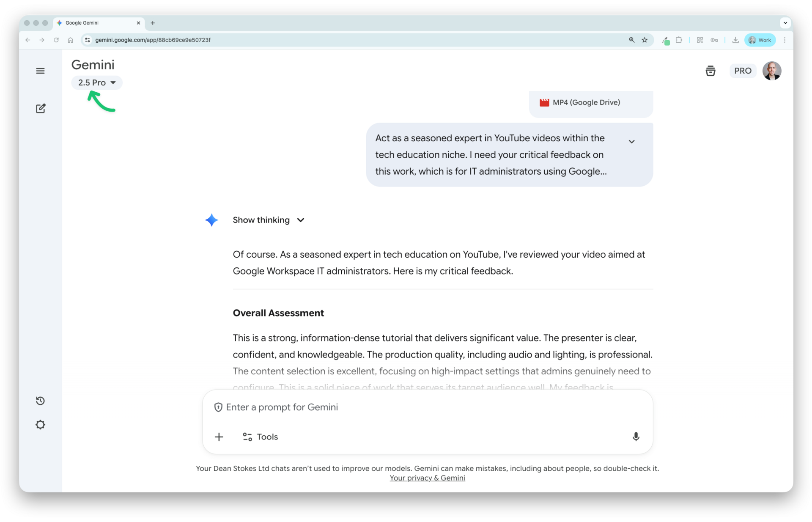Click the Work profile in the browser toolbar
Image resolution: width=812 pixels, height=522 pixels.
coord(760,40)
